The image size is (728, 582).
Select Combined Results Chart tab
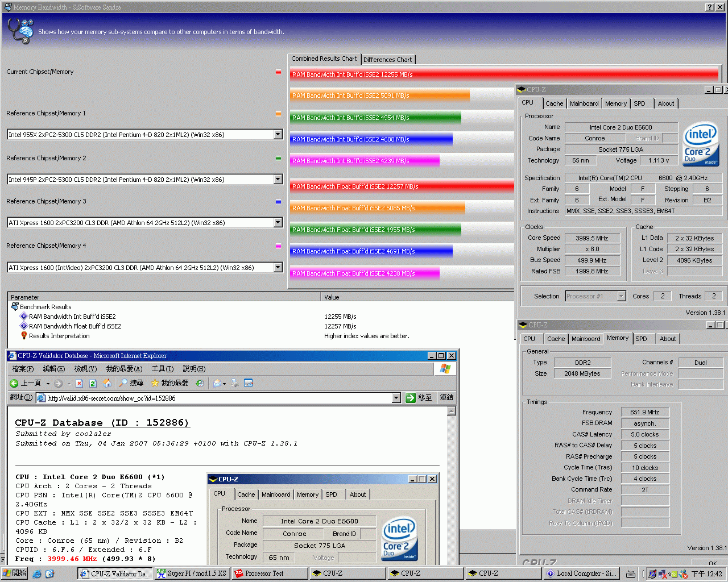[x=324, y=59]
